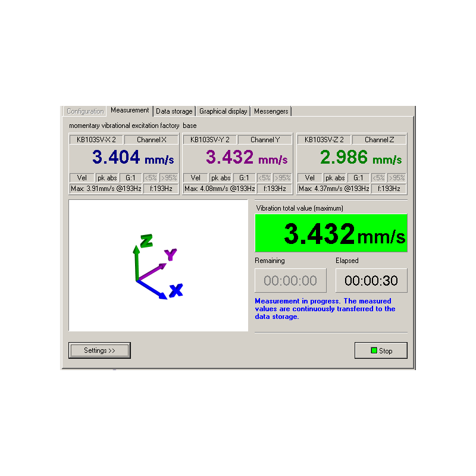Click the 2.986 mm/s Z reading
The width and height of the screenshot is (476, 476).
coord(361,157)
